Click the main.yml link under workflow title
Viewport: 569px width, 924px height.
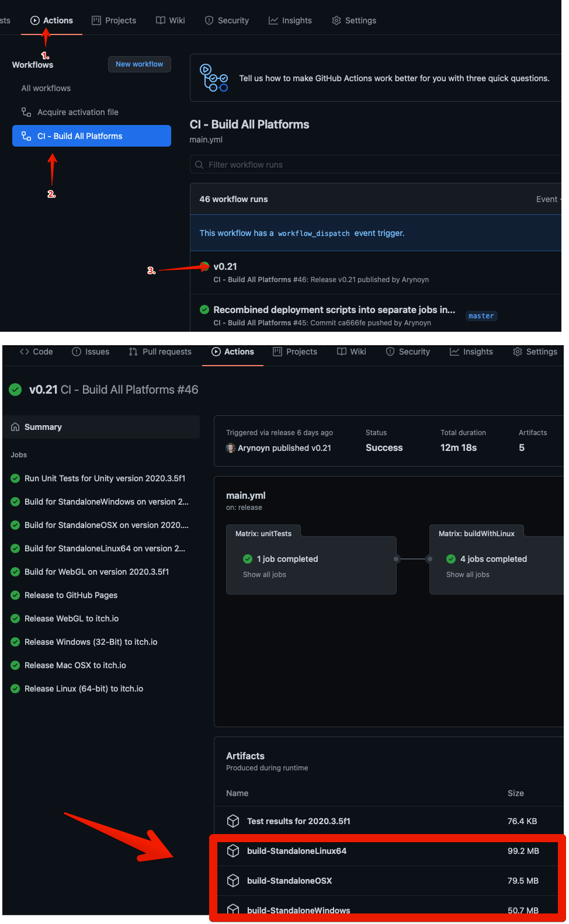pyautogui.click(x=206, y=140)
